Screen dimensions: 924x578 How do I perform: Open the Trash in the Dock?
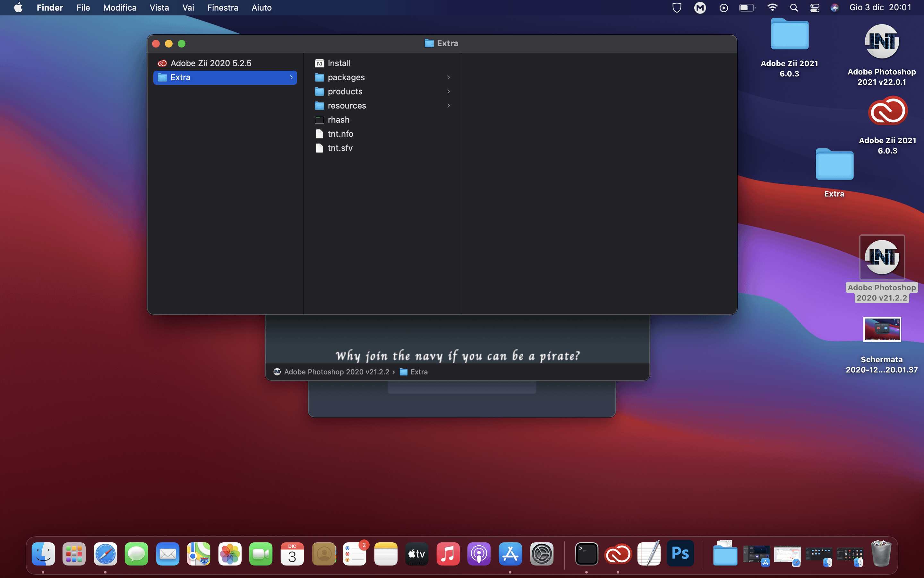pyautogui.click(x=881, y=554)
